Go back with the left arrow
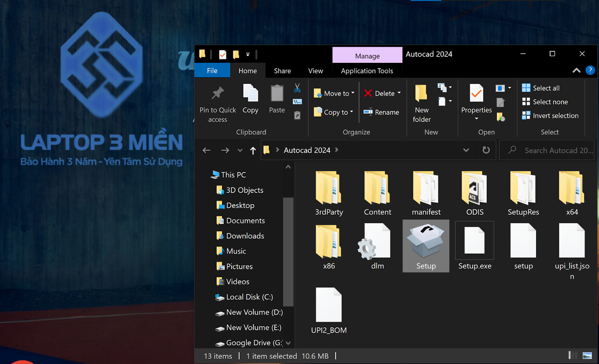The width and height of the screenshot is (599, 364). tap(206, 150)
